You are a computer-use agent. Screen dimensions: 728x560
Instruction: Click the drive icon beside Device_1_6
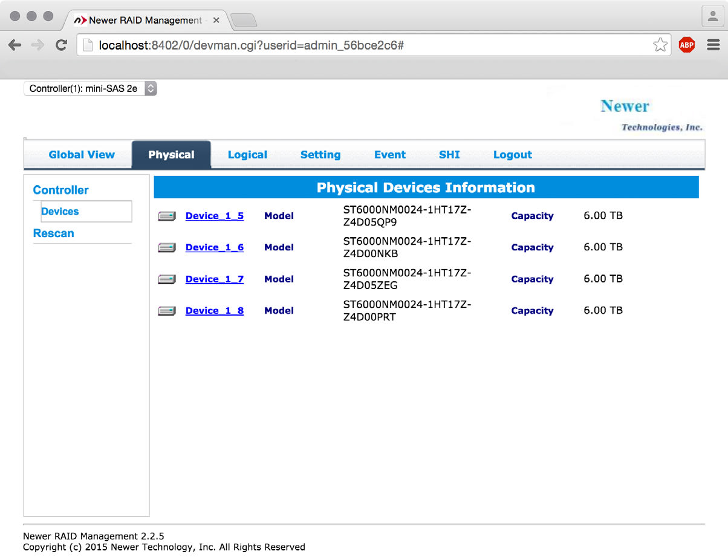166,248
